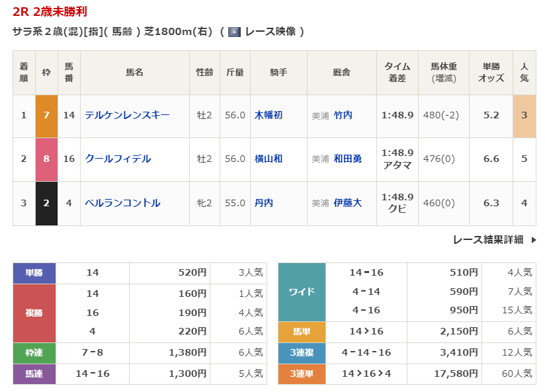545x392 pixels.
Task: Open horse ベルランコントル page
Action: [122, 203]
